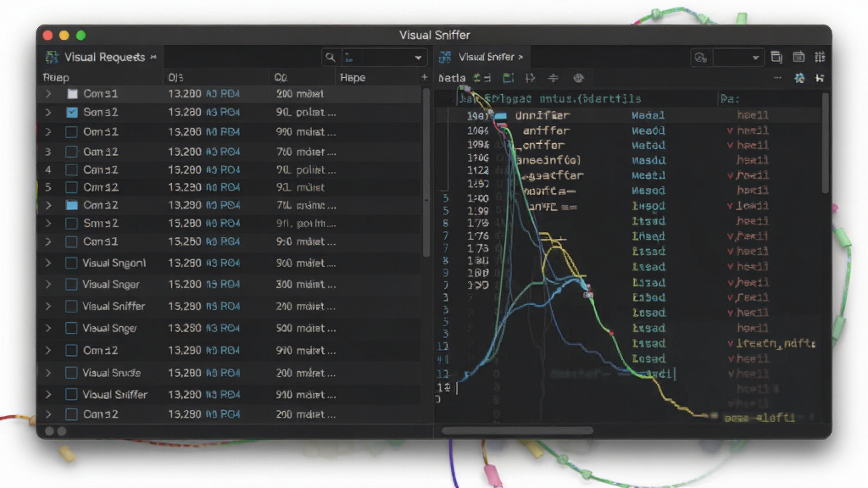Check the Visual Snger row showing 300
The height and width of the screenshot is (488, 868).
point(71,285)
